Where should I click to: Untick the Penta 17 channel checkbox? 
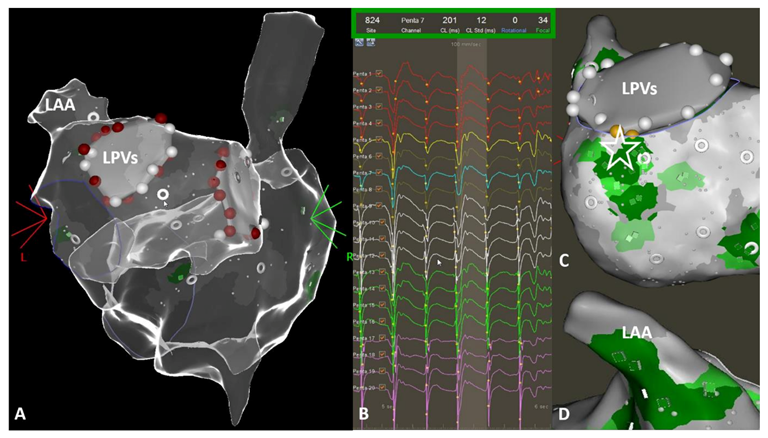coord(382,338)
